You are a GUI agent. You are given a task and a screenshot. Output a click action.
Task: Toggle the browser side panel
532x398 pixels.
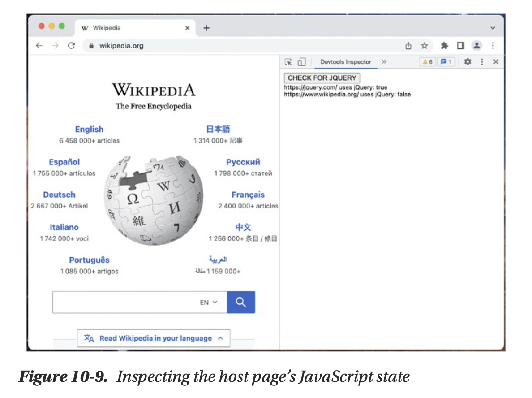pos(460,46)
